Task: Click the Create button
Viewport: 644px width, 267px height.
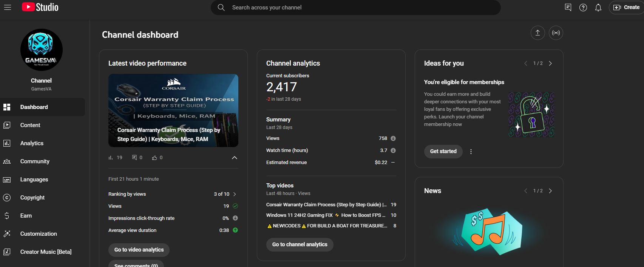Action: (627, 8)
